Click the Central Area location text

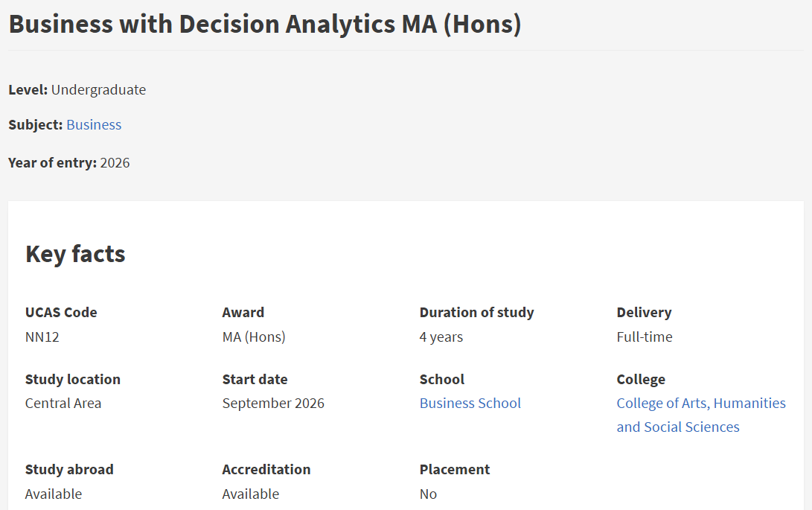pos(63,404)
